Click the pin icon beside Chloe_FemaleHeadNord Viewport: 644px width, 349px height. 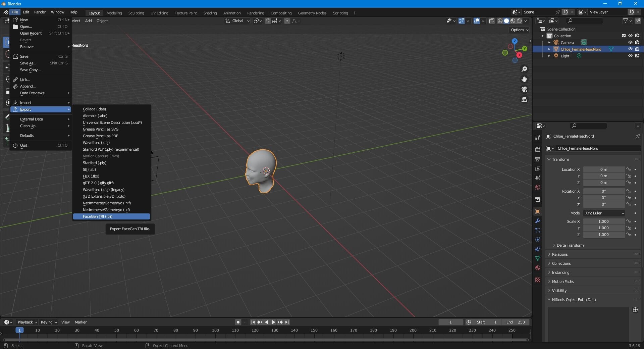[x=638, y=136]
